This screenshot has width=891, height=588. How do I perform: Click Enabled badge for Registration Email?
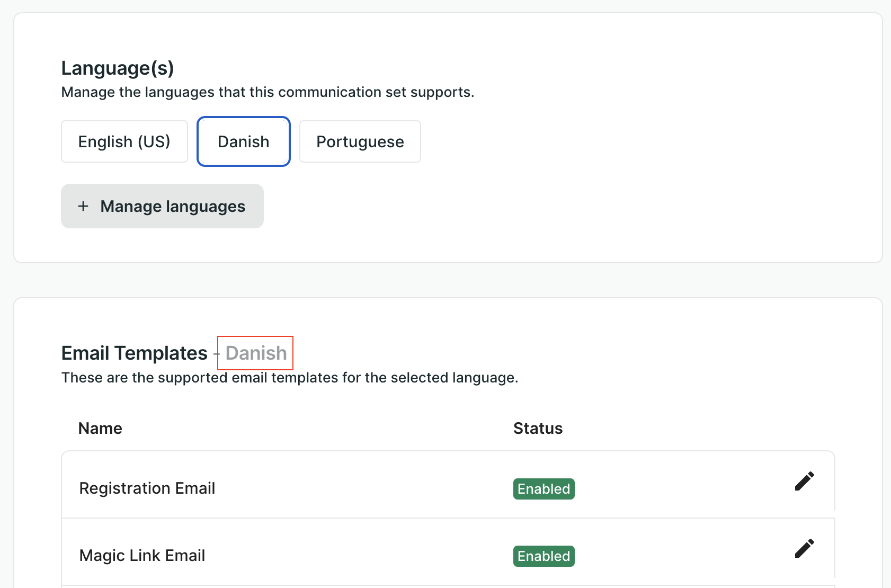(543, 489)
